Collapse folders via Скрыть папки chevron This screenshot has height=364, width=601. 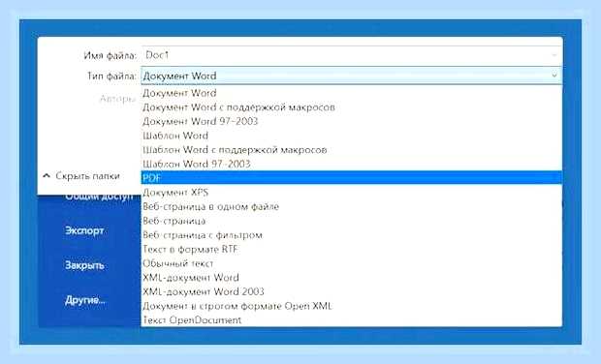(x=47, y=175)
